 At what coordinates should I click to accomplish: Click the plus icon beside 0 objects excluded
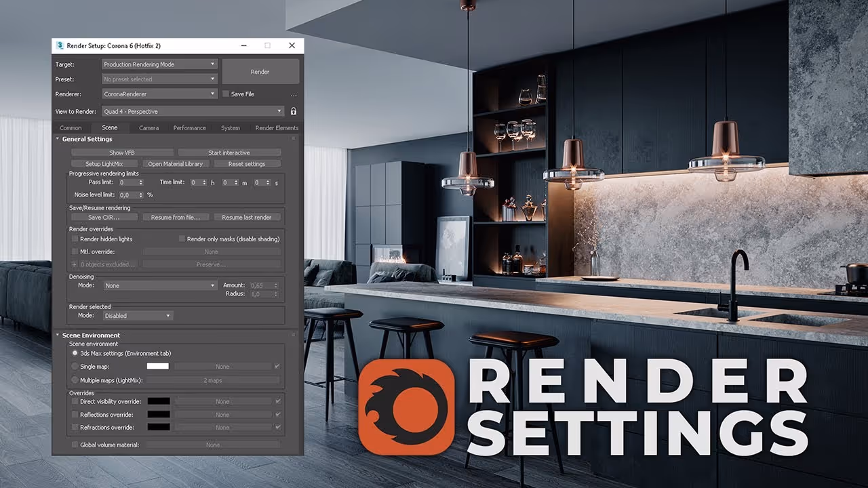point(75,264)
